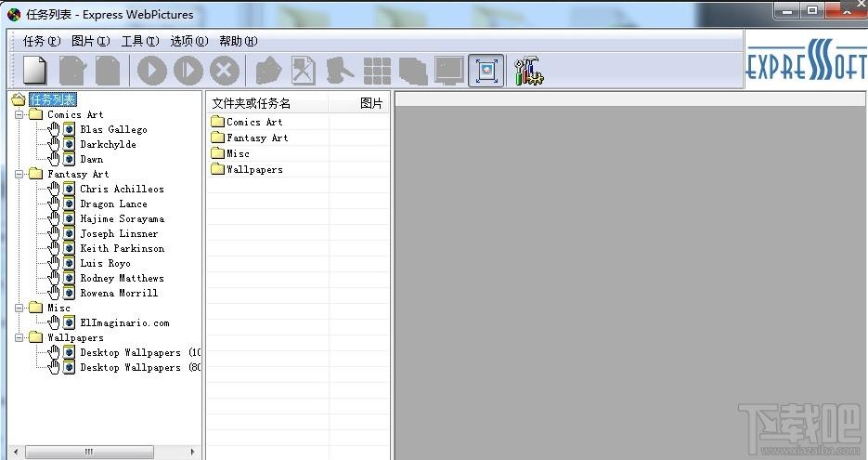Click the stacked pictures toolbar icon
Screen dimensions: 868x460
413,72
